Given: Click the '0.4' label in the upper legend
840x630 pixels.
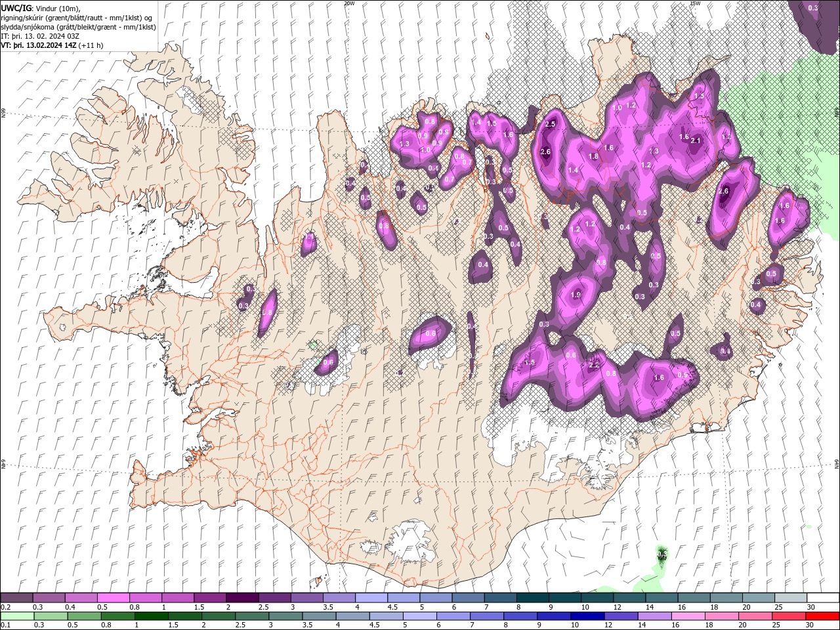Looking at the screenshot, I should (70, 607).
